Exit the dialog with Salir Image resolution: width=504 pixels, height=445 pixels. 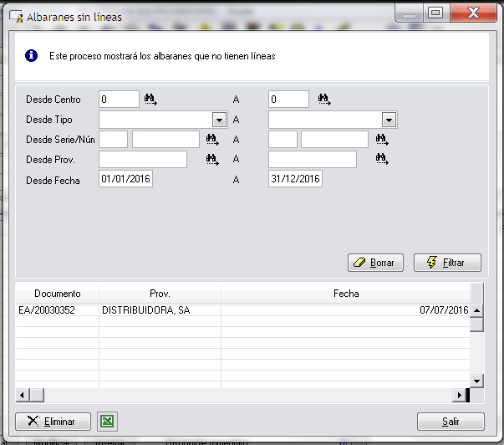click(x=451, y=422)
